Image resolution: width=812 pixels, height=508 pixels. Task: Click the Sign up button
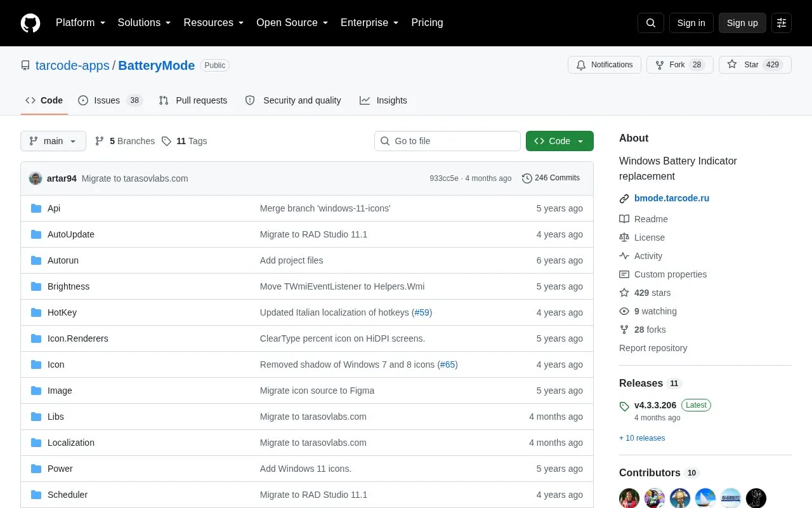742,23
